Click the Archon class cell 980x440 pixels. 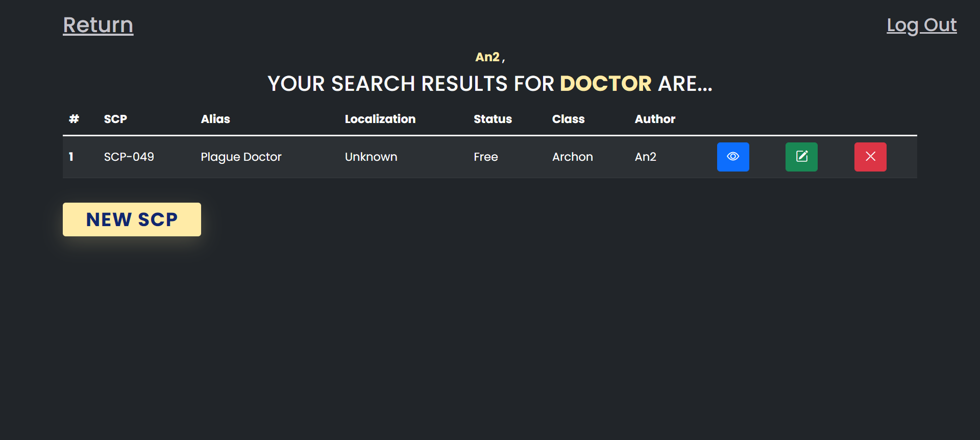tap(572, 157)
